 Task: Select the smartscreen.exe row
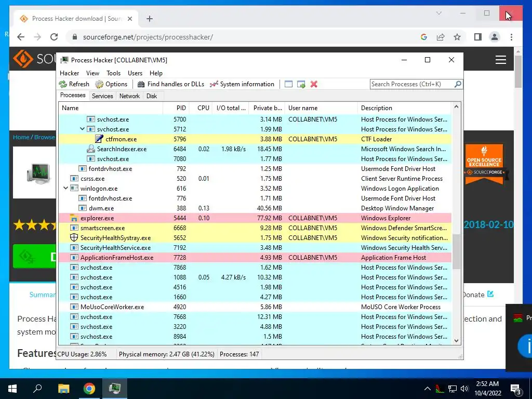click(255, 228)
